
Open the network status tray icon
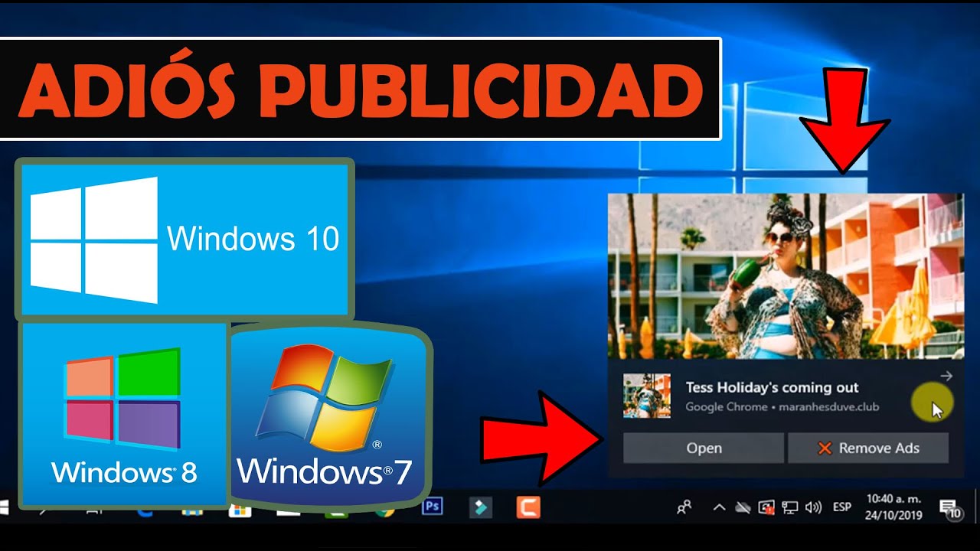pyautogui.click(x=790, y=507)
